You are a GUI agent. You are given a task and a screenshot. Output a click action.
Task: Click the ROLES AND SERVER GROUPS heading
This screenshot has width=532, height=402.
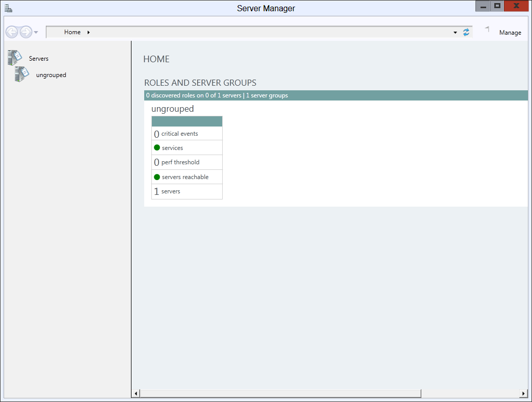200,83
